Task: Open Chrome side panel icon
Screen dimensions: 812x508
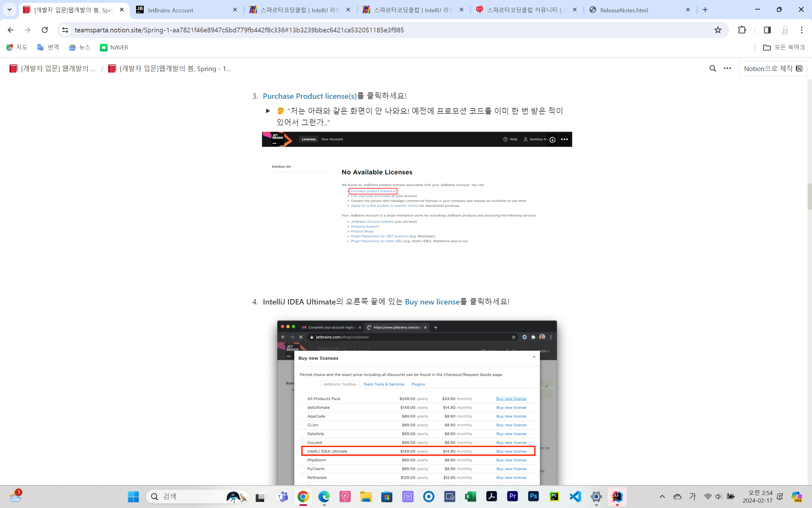Action: [x=767, y=30]
